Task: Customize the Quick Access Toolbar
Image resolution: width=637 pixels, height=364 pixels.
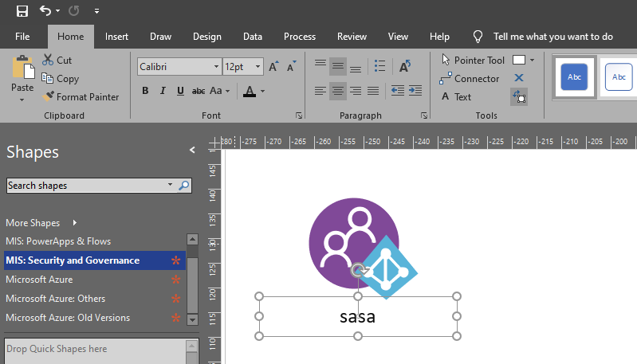Action: (96, 11)
